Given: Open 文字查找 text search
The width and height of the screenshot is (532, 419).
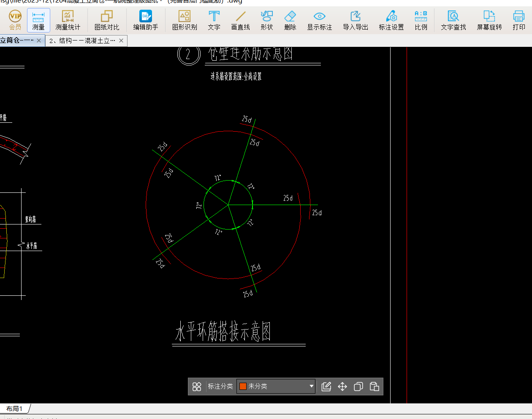Looking at the screenshot, I should pos(453,20).
